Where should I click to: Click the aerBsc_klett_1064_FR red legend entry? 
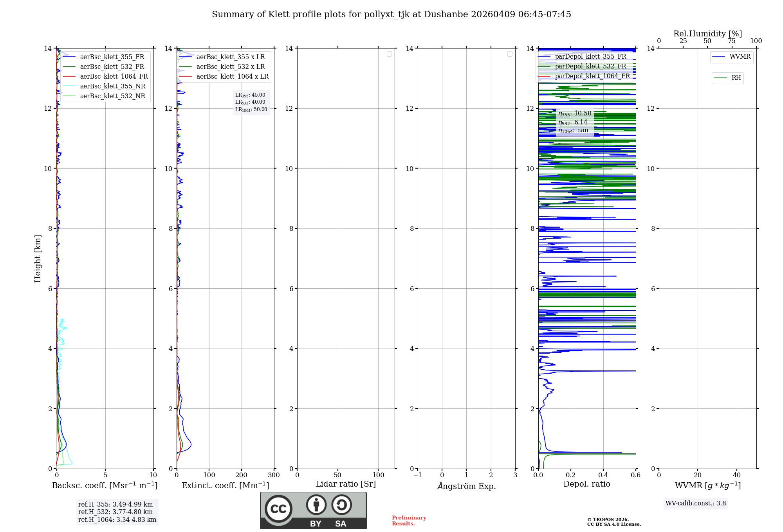pyautogui.click(x=114, y=77)
